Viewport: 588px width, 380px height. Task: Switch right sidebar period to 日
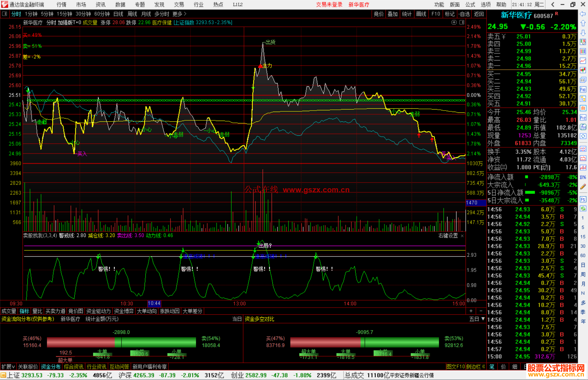(x=583, y=265)
